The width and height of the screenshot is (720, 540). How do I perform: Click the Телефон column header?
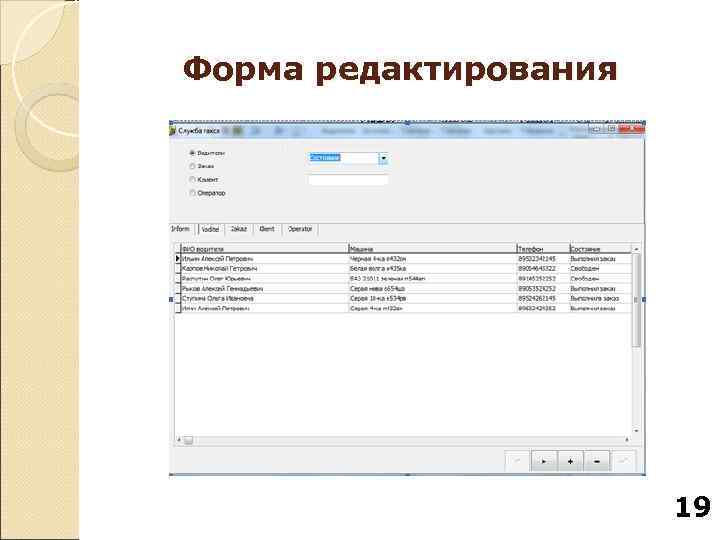[543, 249]
